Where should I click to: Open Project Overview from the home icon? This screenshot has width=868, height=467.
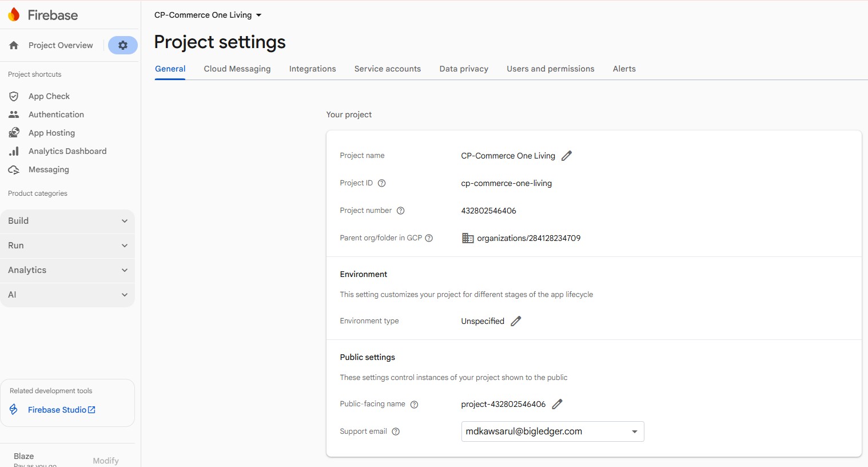point(13,45)
